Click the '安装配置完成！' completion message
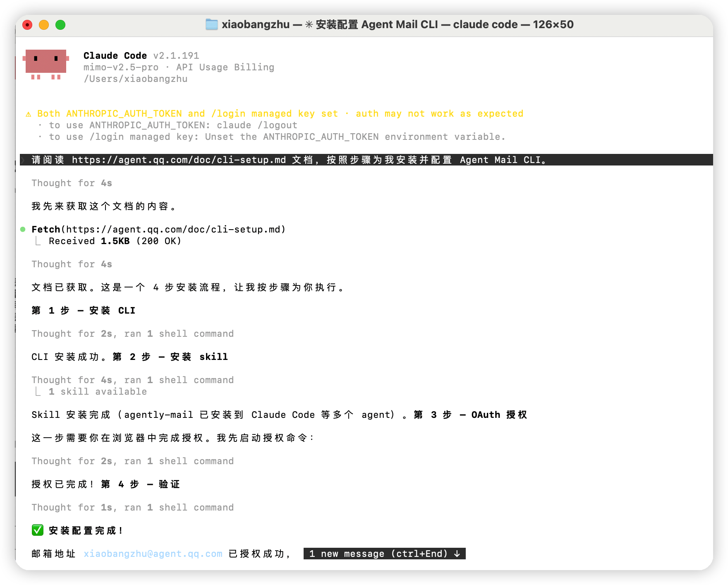The image size is (728, 585). [86, 530]
